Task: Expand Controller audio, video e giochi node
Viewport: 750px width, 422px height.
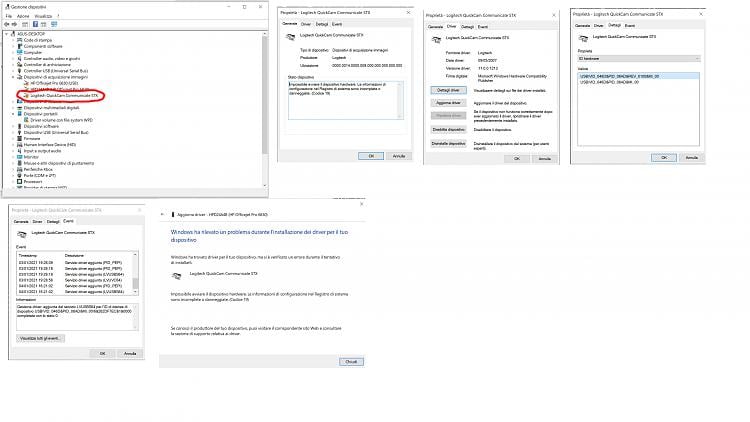Action: 13,58
